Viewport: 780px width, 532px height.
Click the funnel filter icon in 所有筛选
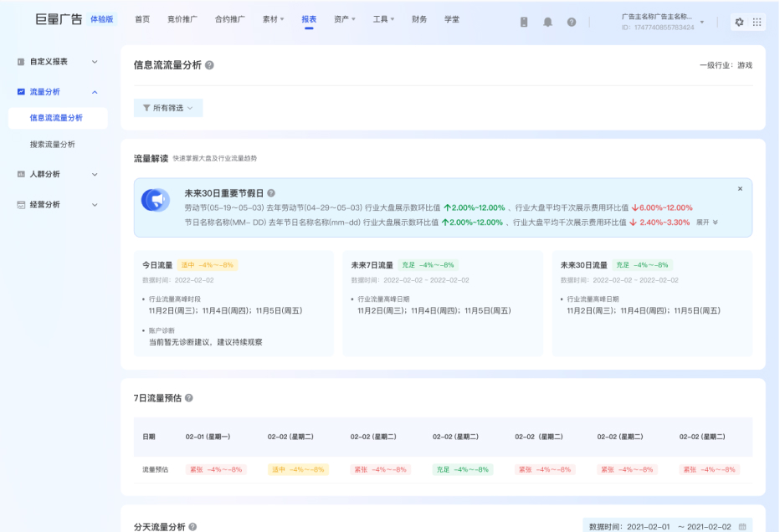coord(146,108)
